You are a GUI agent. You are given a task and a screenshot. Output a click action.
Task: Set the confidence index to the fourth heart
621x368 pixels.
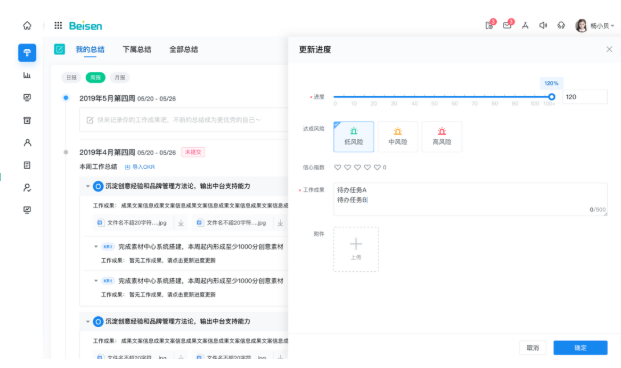367,167
